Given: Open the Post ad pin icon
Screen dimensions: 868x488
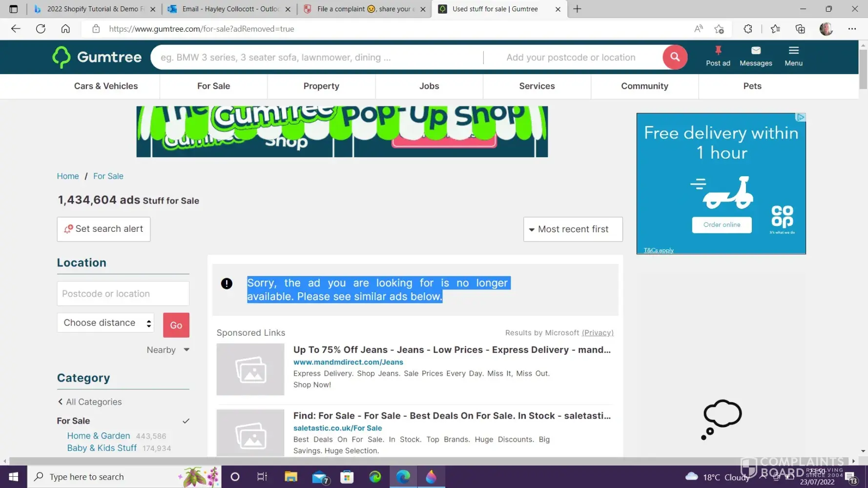Looking at the screenshot, I should coord(718,51).
